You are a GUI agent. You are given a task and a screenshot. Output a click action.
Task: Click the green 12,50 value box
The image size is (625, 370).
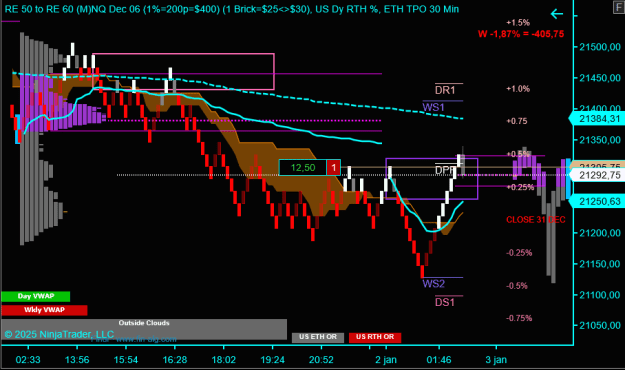point(303,167)
